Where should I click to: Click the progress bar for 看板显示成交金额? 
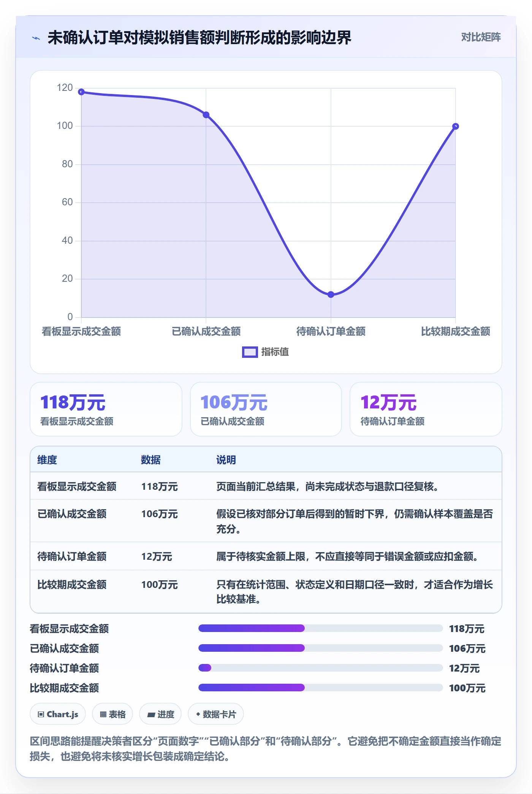click(x=320, y=628)
